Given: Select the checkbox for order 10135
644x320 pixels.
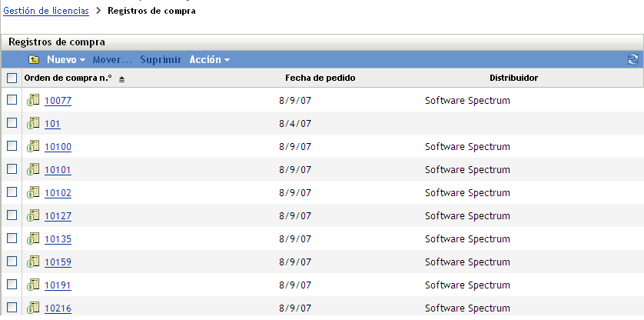Looking at the screenshot, I should tap(12, 238).
